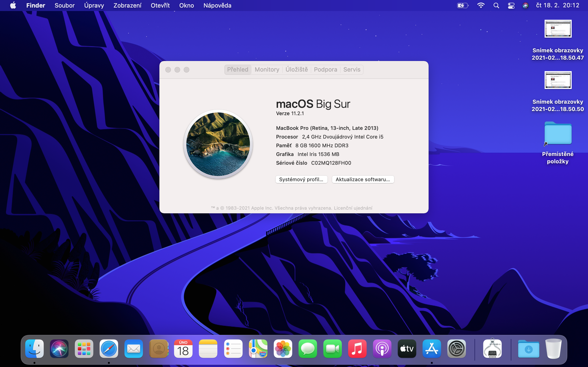Select the Přemístěné položky folder

558,134
